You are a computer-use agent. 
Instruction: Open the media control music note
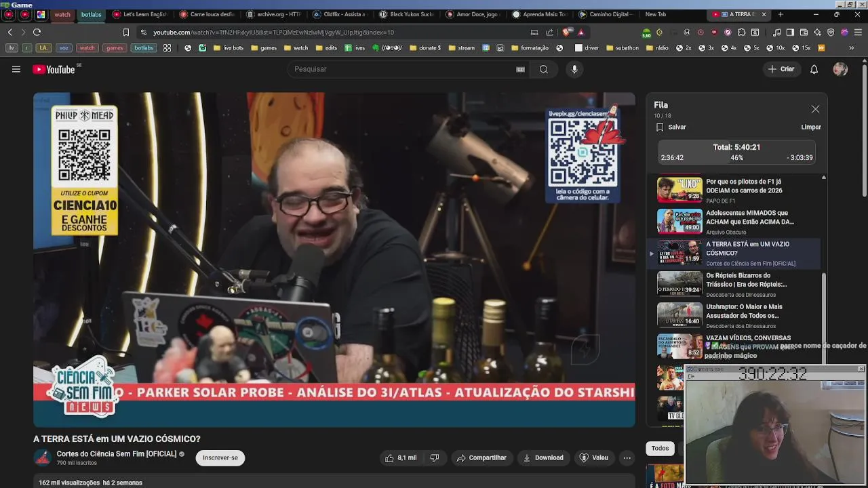point(776,32)
